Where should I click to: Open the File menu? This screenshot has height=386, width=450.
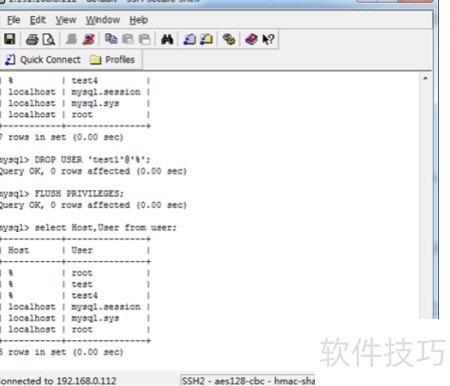14,20
